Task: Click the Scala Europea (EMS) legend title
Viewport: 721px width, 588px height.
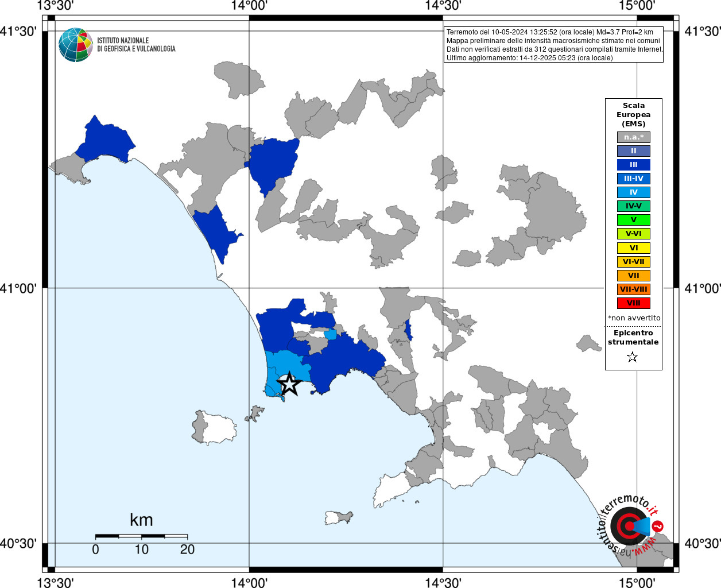Action: click(x=634, y=115)
